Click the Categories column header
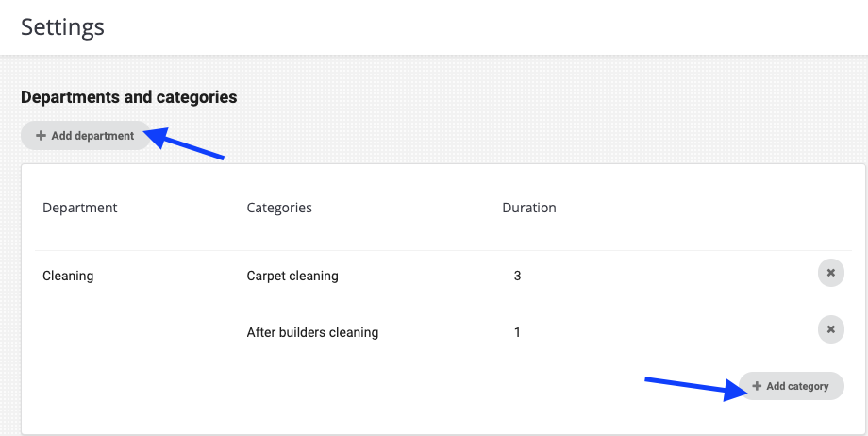This screenshot has width=868, height=436. [x=279, y=208]
